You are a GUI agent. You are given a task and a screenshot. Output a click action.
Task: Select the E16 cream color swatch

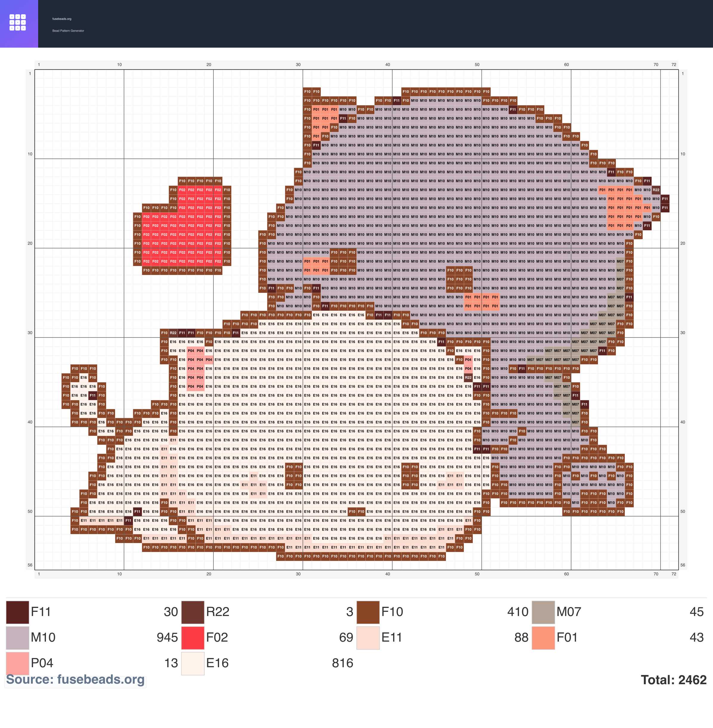193,663
